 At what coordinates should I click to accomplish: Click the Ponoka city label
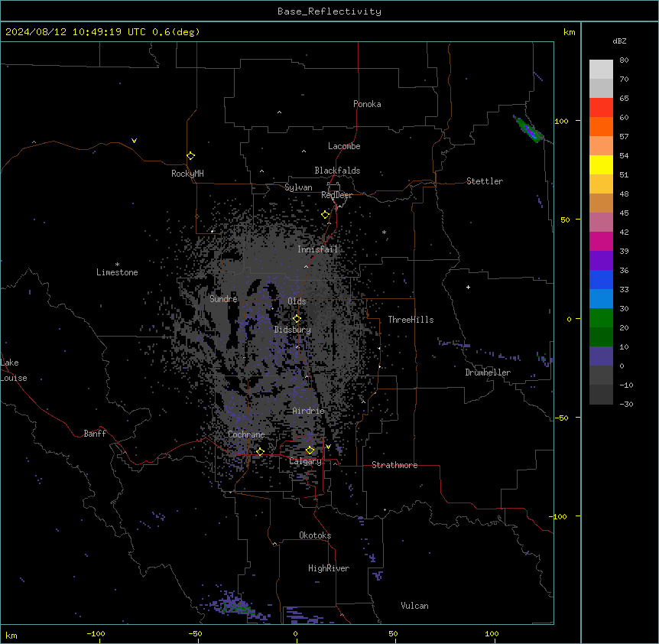click(367, 104)
